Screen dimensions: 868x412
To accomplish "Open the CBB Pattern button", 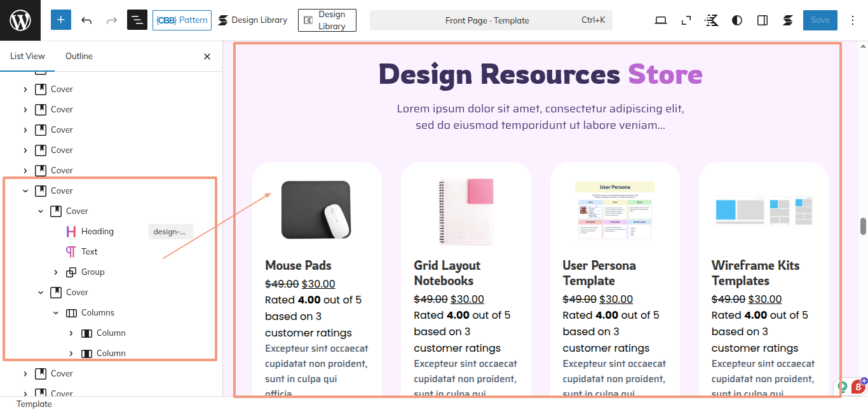I will (x=182, y=20).
